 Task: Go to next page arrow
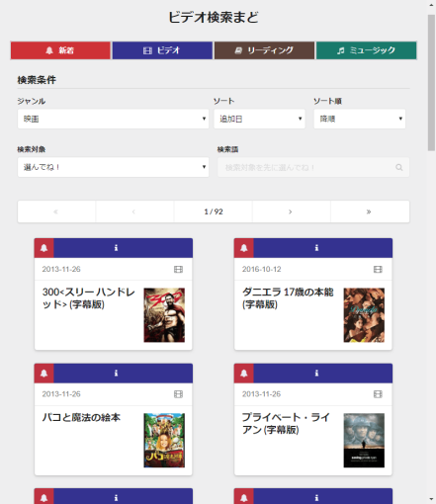[x=291, y=211]
